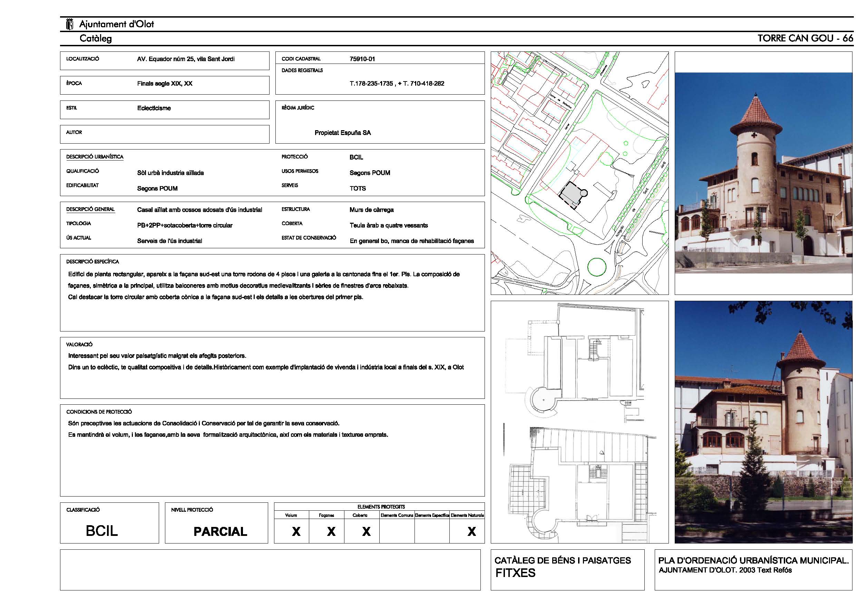Click the DESCRIPCIÓ GENERAL underlined heading
This screenshot has height=606, width=868.
point(90,209)
